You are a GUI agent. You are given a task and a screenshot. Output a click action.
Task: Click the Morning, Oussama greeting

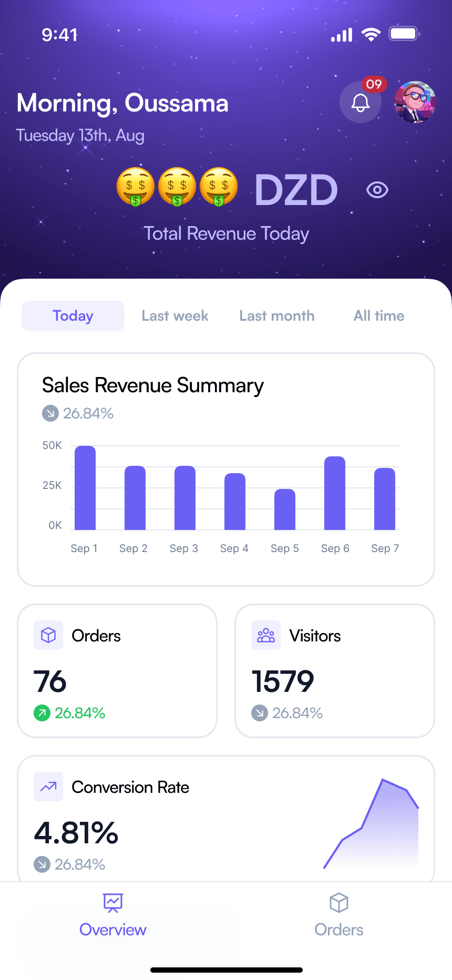tap(122, 103)
